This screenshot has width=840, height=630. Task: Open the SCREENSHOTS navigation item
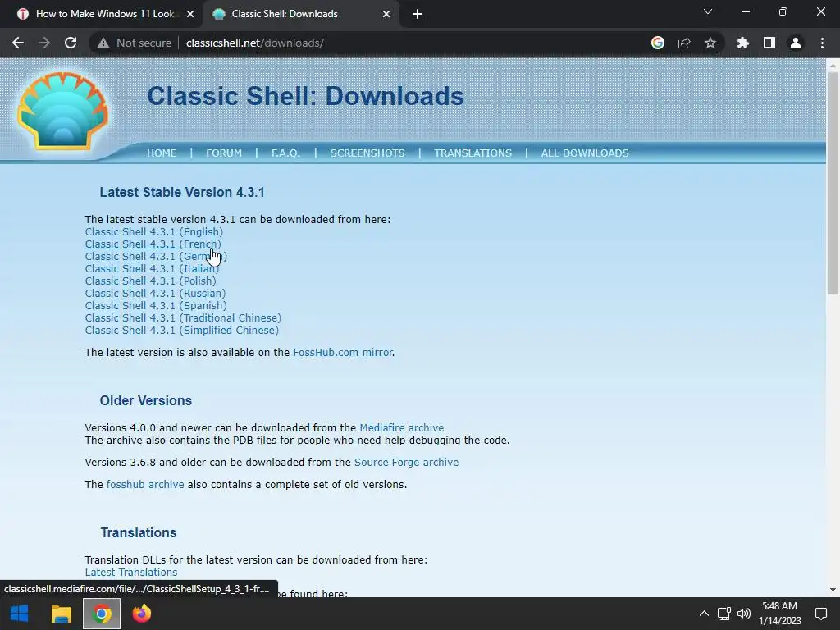(x=367, y=153)
